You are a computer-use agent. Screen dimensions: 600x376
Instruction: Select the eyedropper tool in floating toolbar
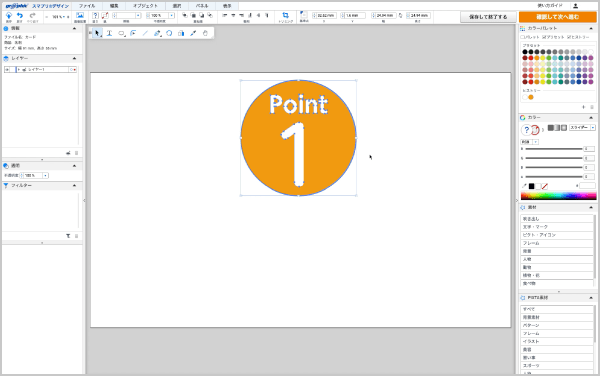pyautogui.click(x=193, y=33)
